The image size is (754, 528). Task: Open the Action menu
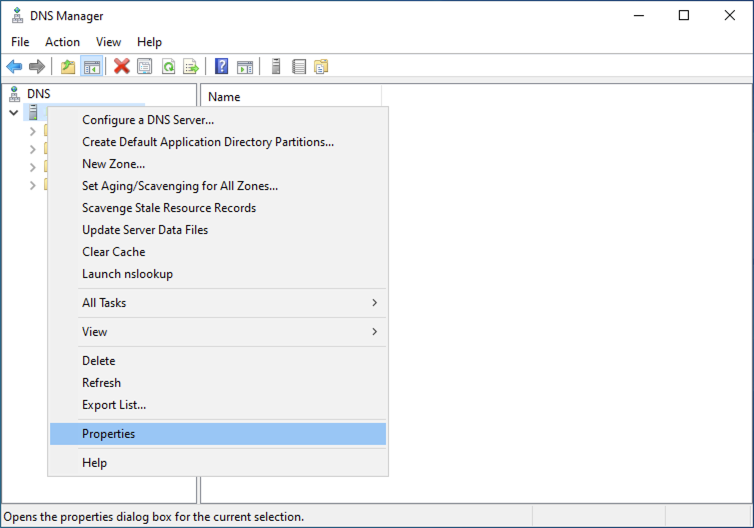point(63,42)
